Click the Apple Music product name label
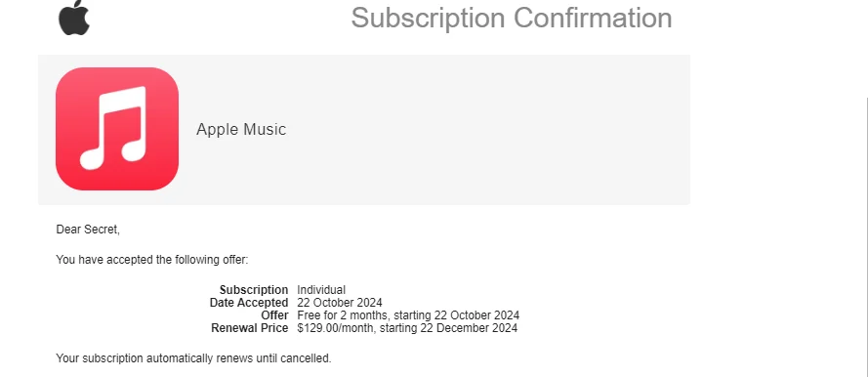Image resolution: width=868 pixels, height=377 pixels. tap(241, 130)
